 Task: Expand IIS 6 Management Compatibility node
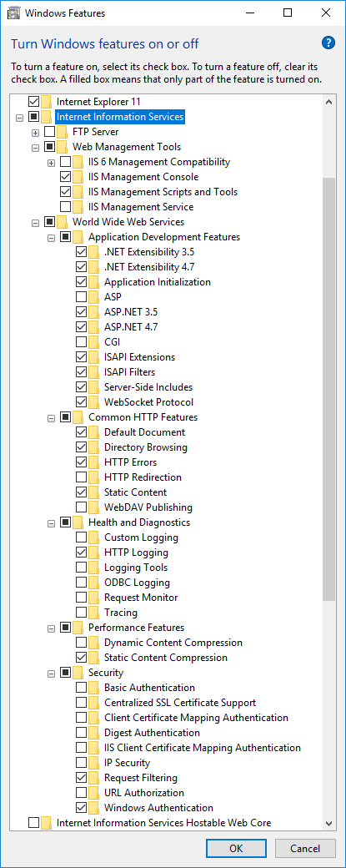pyautogui.click(x=52, y=162)
